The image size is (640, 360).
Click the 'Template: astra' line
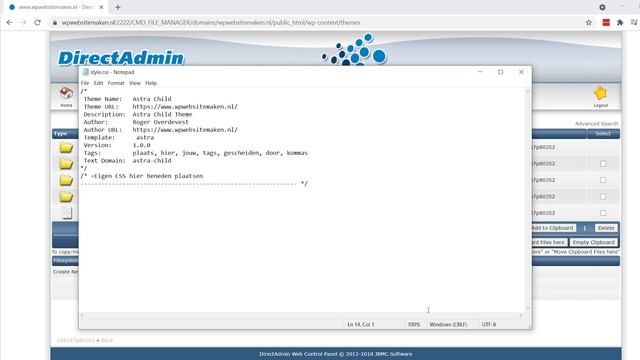coord(118,138)
